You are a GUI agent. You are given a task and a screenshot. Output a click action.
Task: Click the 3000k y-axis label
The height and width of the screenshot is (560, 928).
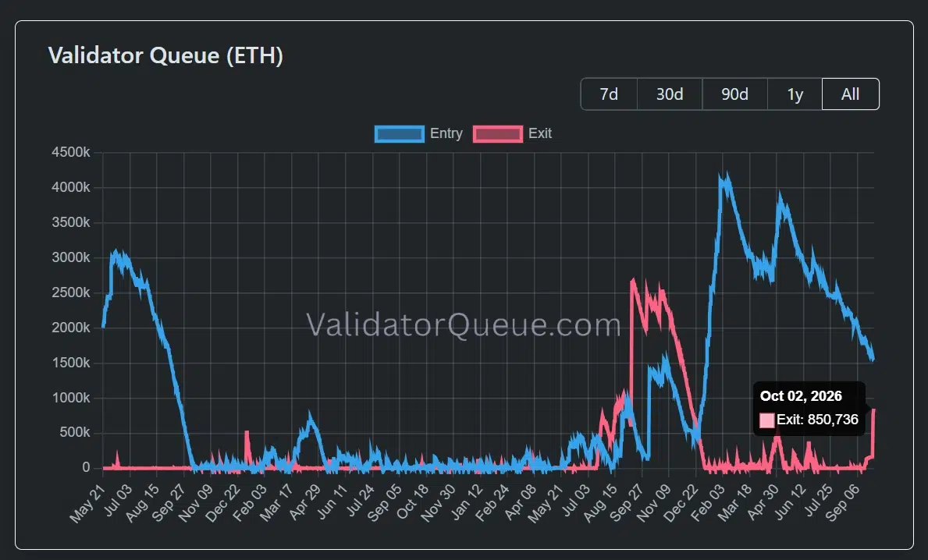click(x=71, y=257)
